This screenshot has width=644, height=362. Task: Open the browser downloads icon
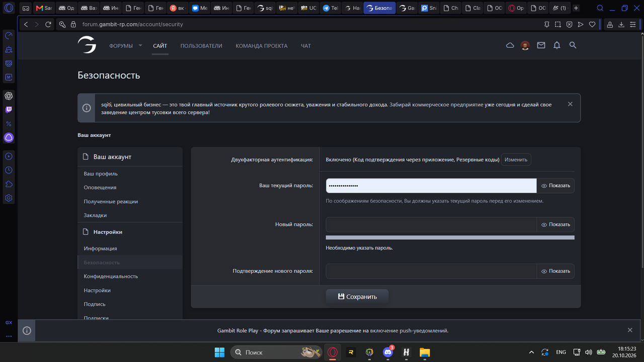coord(621,24)
